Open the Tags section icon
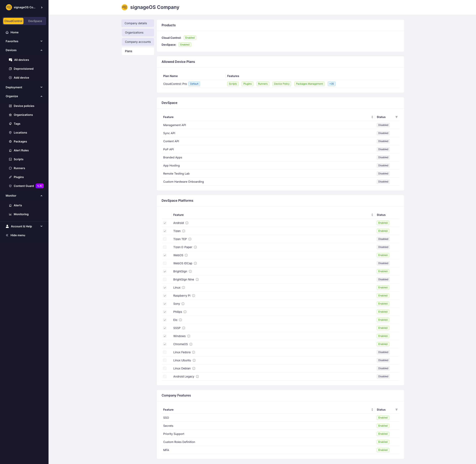Viewport: 476px width, 464px height. pos(10,123)
